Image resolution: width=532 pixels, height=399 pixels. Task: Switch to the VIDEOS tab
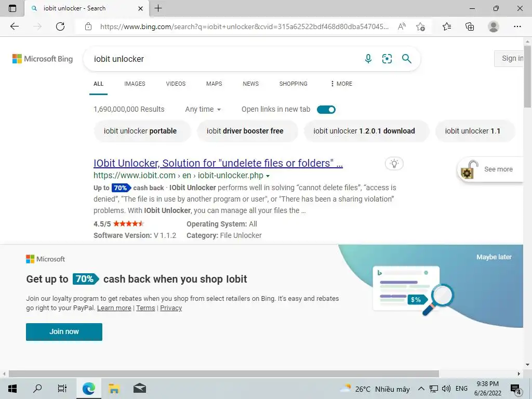(176, 84)
